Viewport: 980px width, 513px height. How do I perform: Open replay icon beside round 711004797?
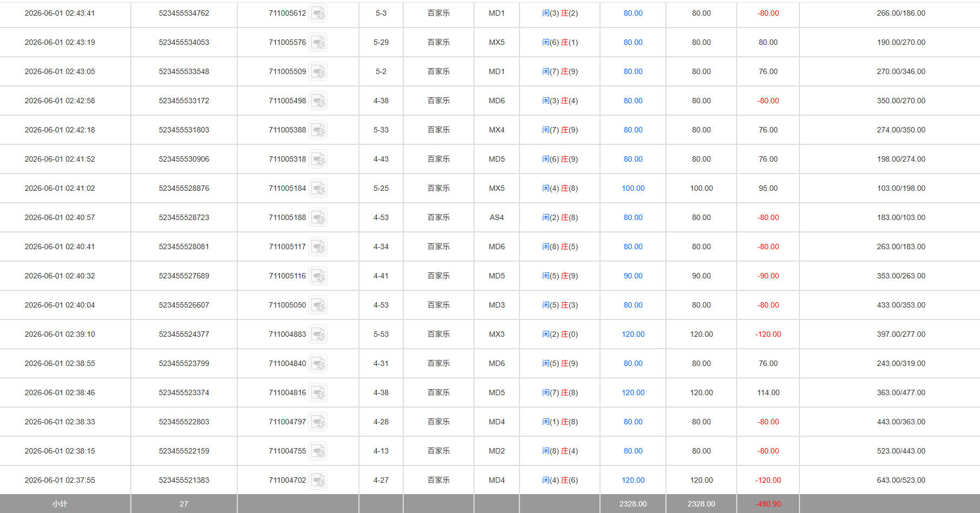pyautogui.click(x=318, y=422)
